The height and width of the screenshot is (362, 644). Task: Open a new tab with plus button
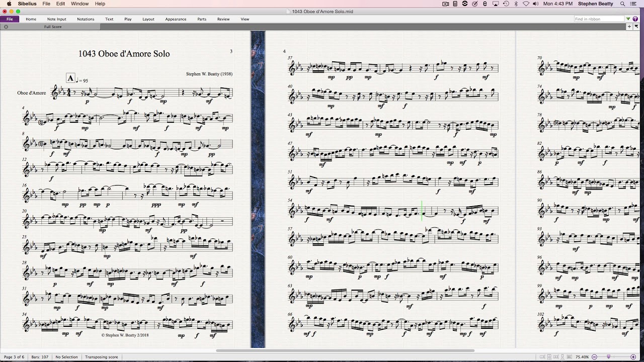tap(629, 27)
